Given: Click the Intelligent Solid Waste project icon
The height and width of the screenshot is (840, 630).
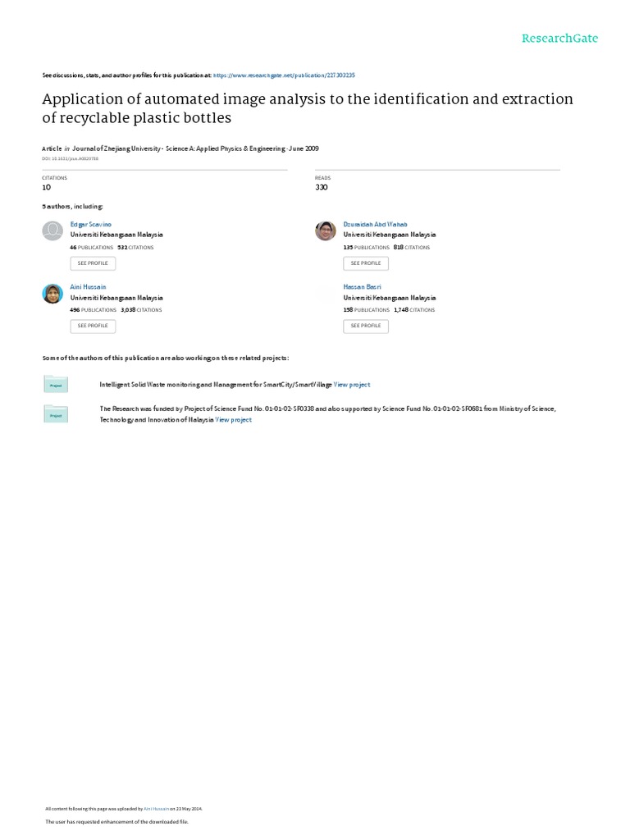Looking at the screenshot, I should click(56, 384).
